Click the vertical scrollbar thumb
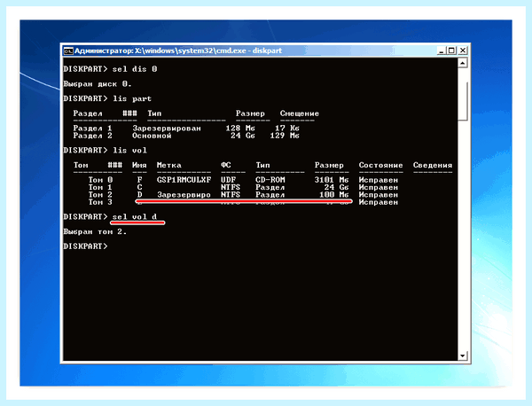 [x=463, y=101]
